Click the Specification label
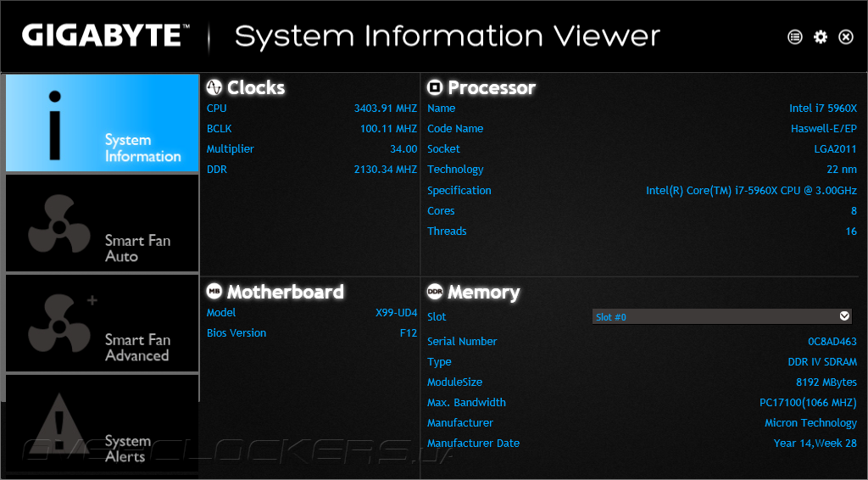 (459, 191)
